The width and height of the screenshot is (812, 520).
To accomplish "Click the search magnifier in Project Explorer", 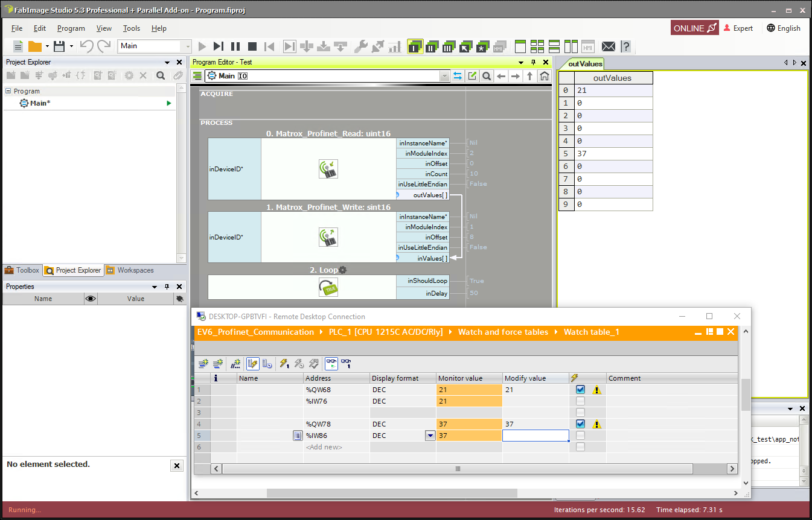I will click(x=161, y=75).
